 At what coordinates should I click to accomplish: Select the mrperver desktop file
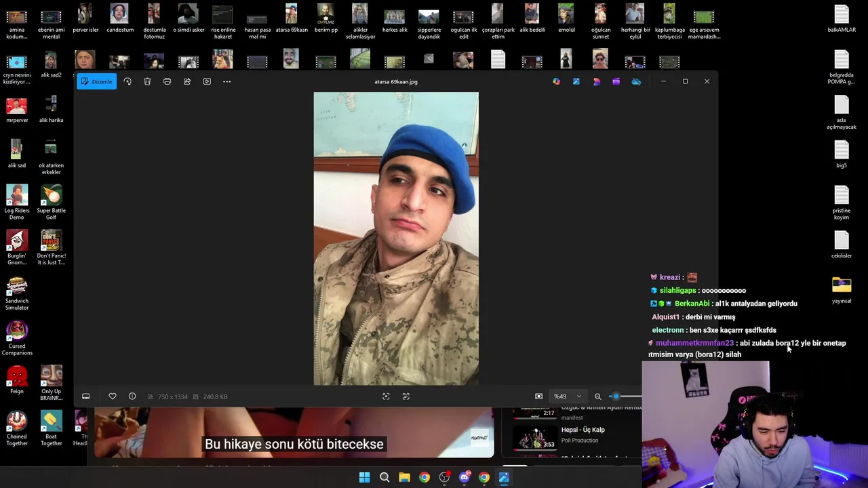[x=17, y=110]
